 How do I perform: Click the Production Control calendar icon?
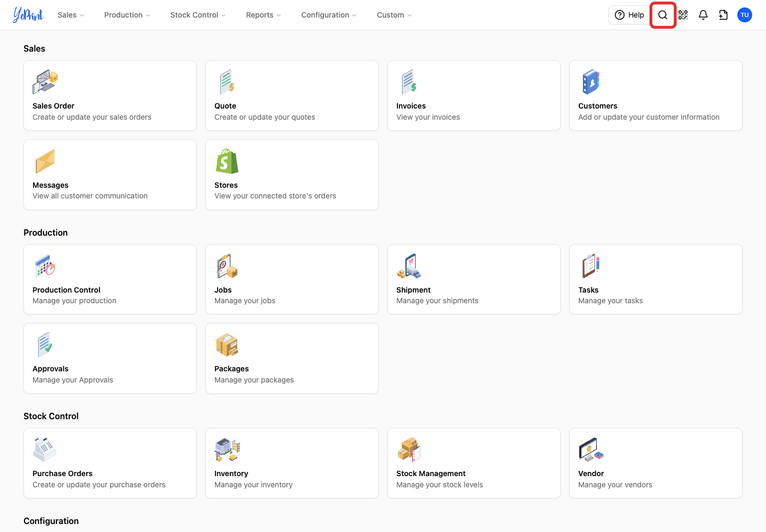point(45,266)
